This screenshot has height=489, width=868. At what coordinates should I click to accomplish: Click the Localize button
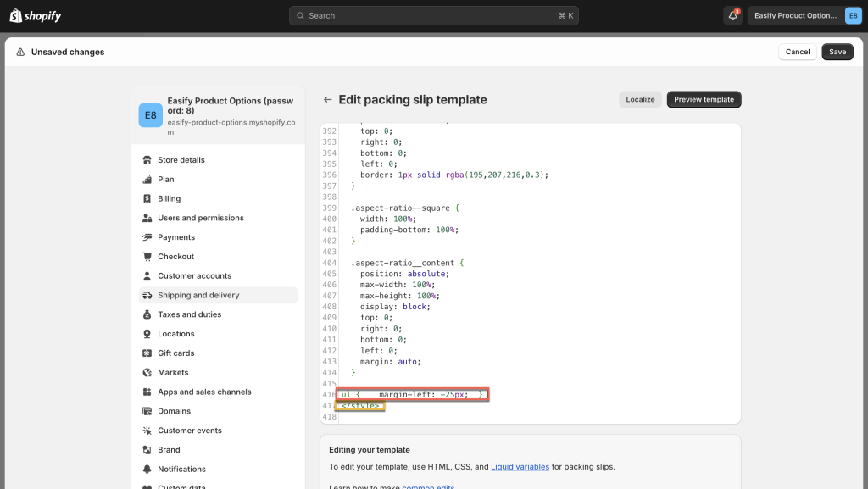[x=640, y=99]
